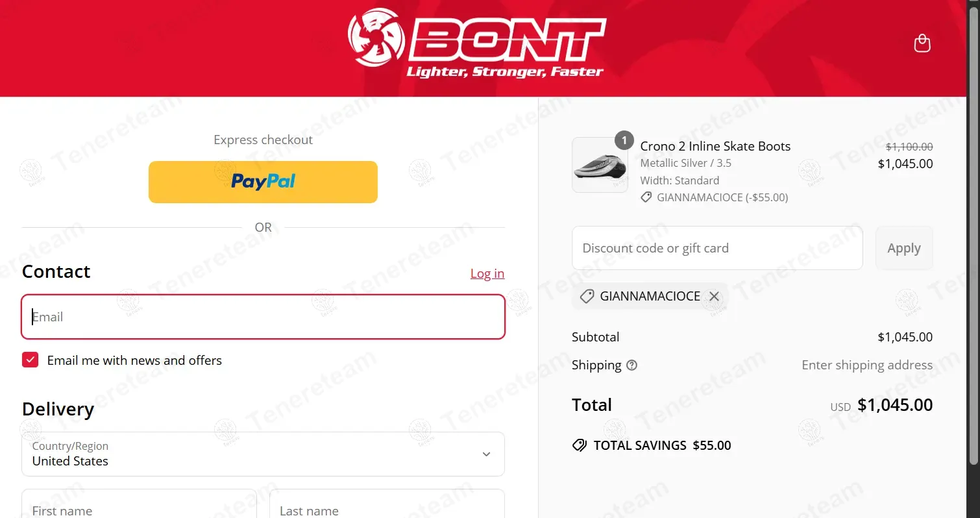This screenshot has width=980, height=518.
Task: Open the shopping bag cart icon
Action: point(922,43)
